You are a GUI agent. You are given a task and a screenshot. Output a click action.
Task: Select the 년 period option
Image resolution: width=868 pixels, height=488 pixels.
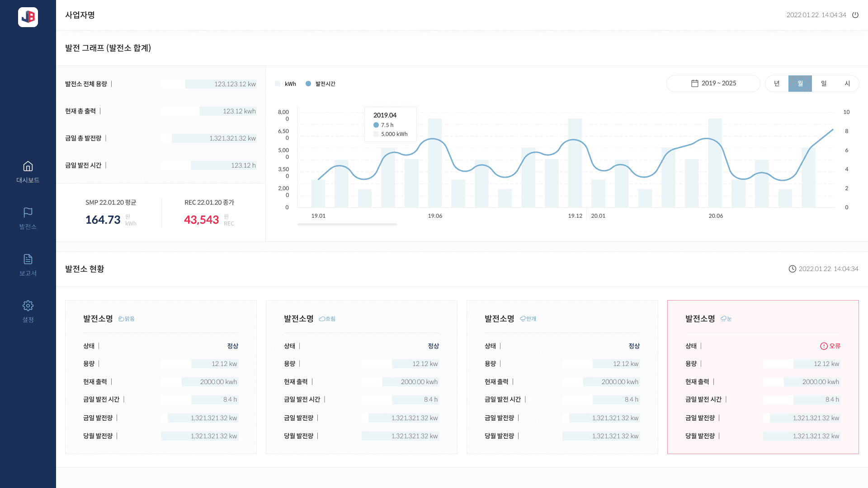click(777, 84)
